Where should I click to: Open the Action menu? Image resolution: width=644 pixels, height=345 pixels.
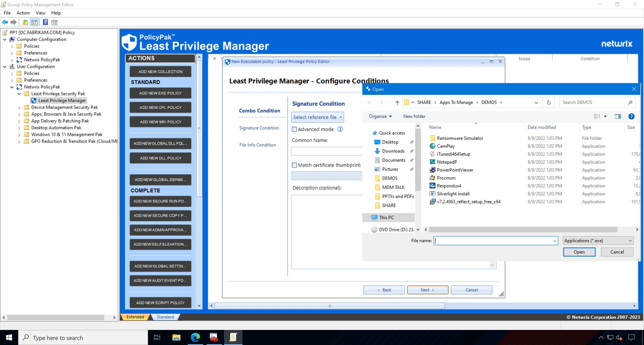coord(23,13)
